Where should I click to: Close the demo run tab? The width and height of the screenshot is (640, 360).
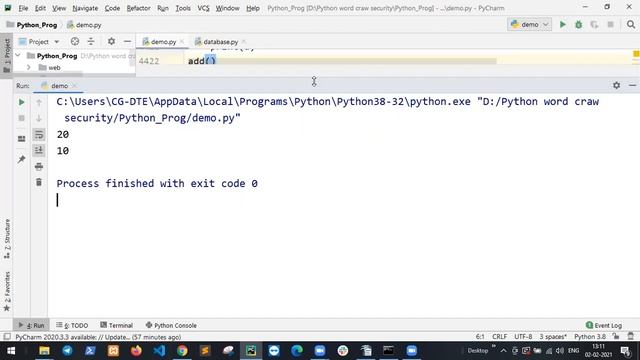click(x=74, y=86)
